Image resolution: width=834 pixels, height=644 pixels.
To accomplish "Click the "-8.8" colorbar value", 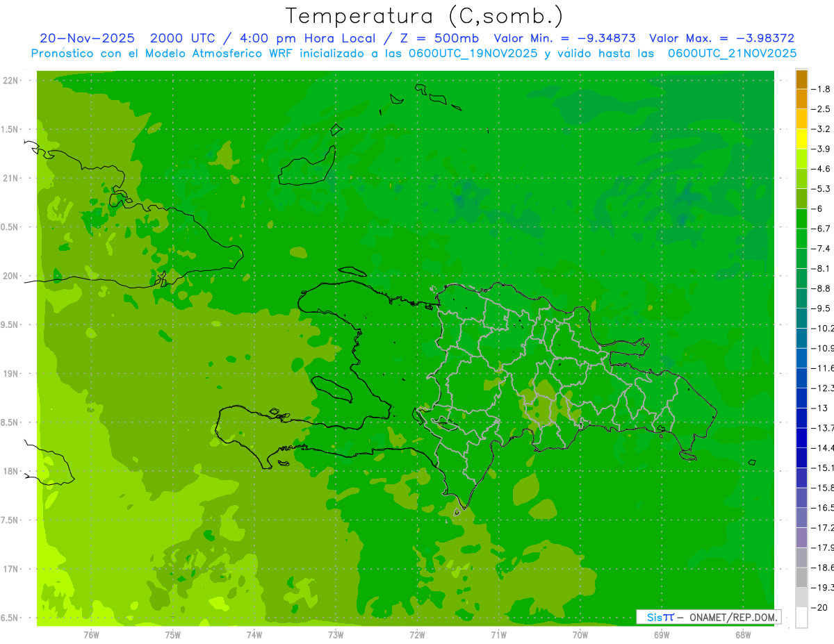I will click(821, 288).
